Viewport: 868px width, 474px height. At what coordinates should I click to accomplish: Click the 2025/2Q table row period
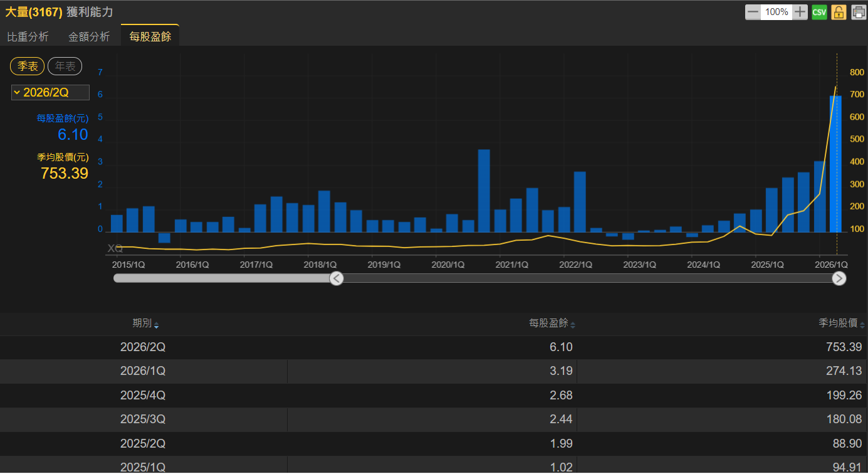pyautogui.click(x=143, y=444)
